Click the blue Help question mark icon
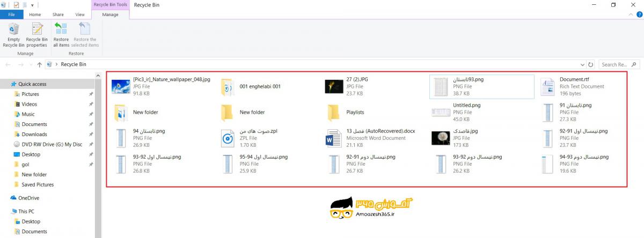Screen dimensions: 644x238 639,15
